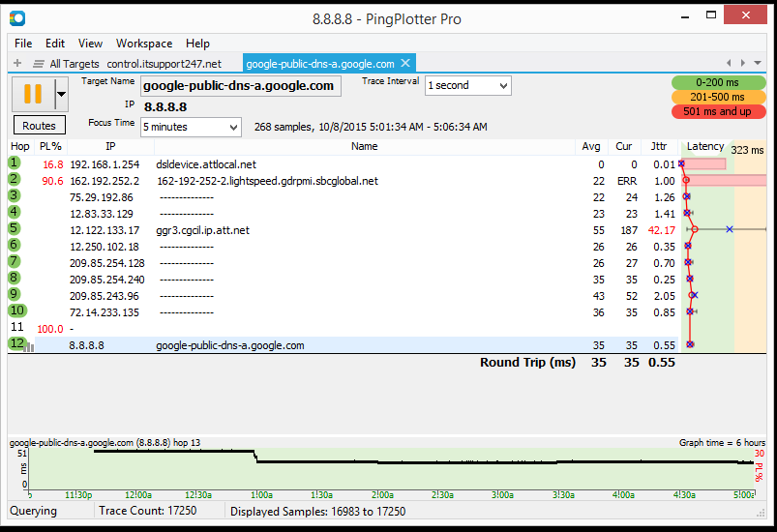Minimize the PingPlotter Pro window
The image size is (777, 532).
[685, 16]
